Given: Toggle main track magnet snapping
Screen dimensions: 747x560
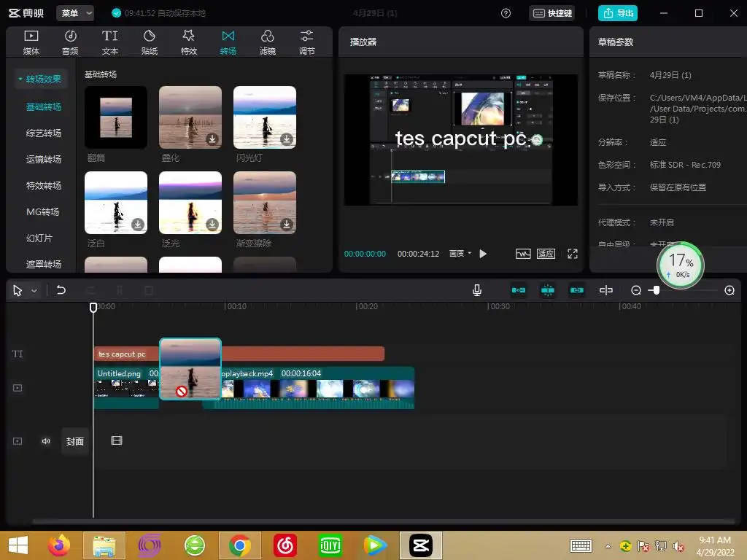Looking at the screenshot, I should 519,290.
